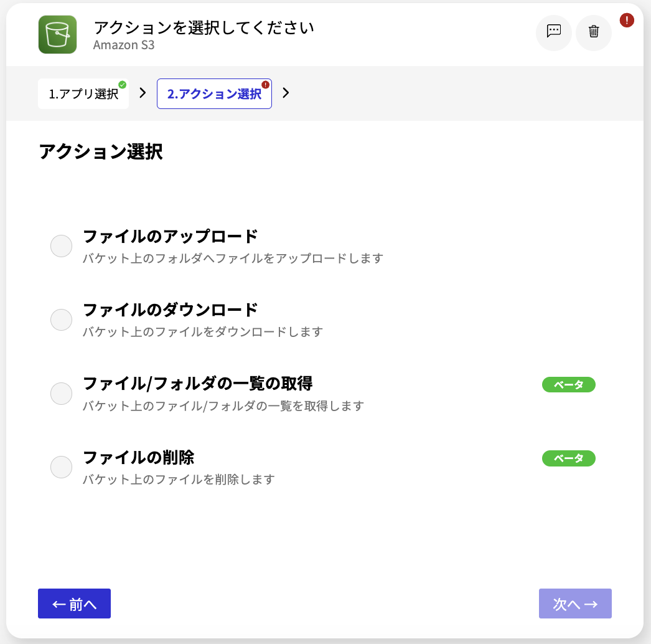Click description バケット上のファイルを削除します

(179, 480)
